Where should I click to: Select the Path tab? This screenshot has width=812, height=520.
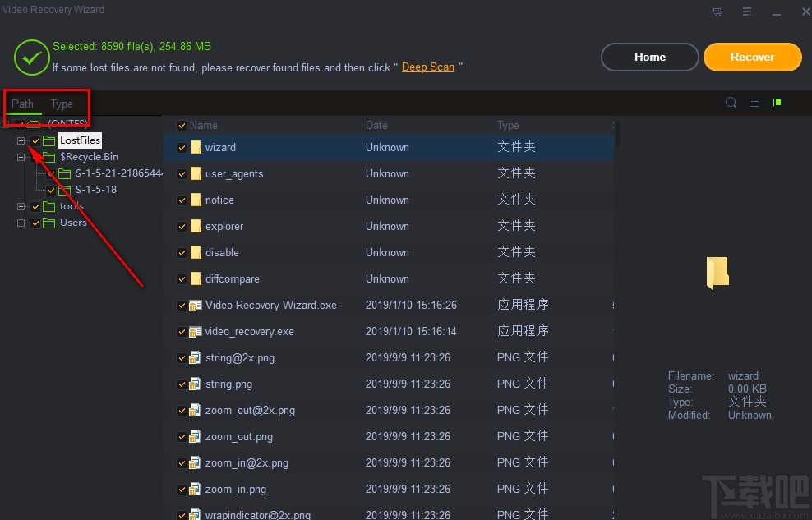(22, 104)
